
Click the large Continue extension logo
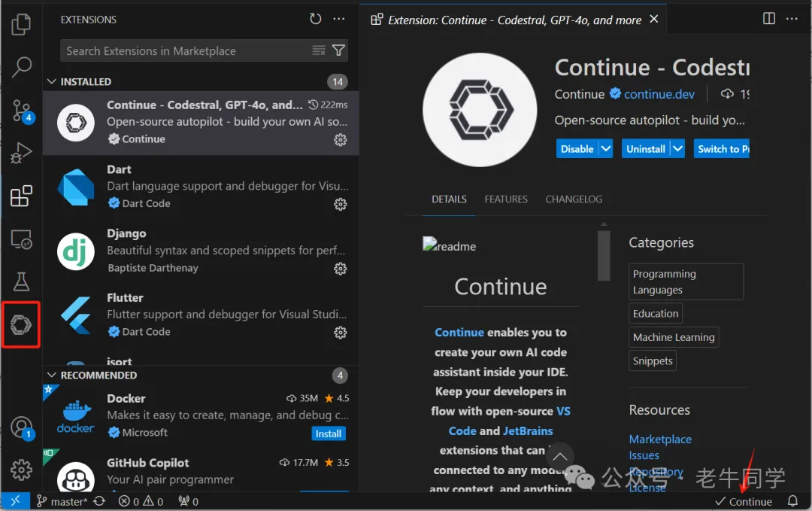click(480, 110)
